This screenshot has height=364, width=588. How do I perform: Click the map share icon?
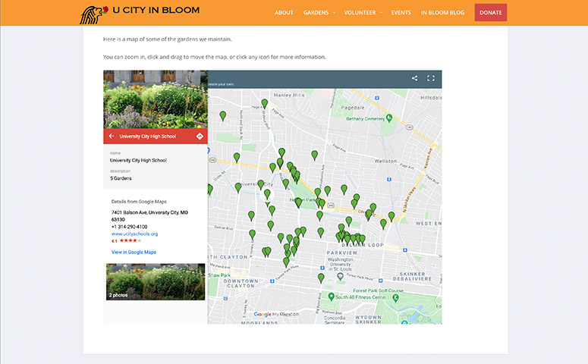tap(414, 78)
